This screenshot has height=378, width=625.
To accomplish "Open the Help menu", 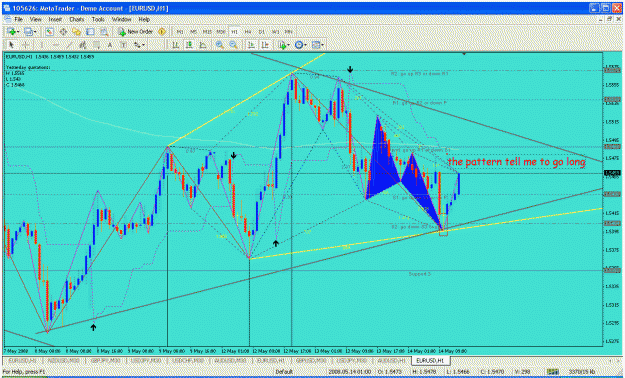I will [x=144, y=19].
